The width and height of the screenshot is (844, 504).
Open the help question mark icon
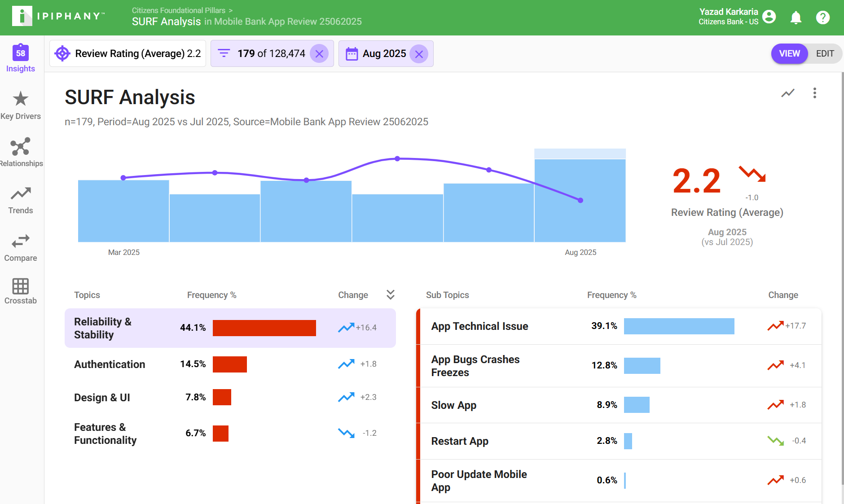823,18
